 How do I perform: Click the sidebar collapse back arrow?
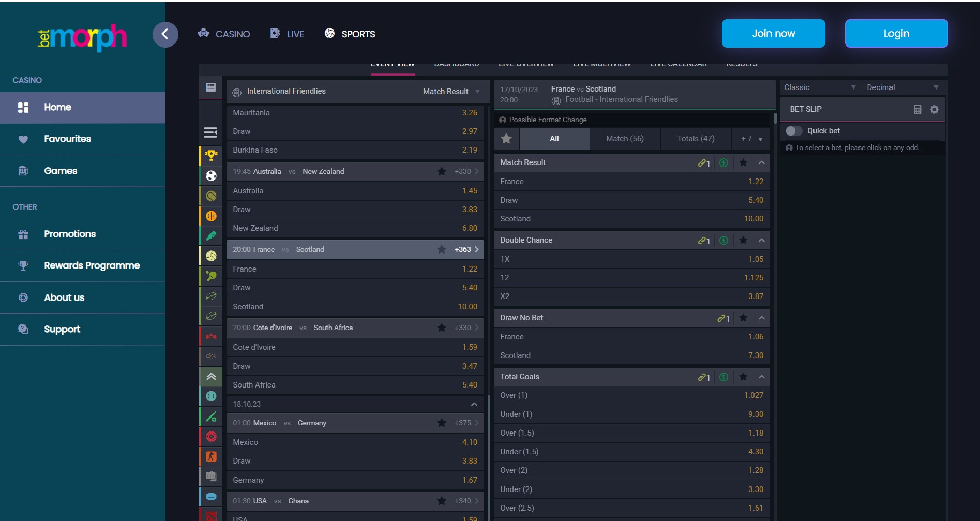(x=165, y=35)
